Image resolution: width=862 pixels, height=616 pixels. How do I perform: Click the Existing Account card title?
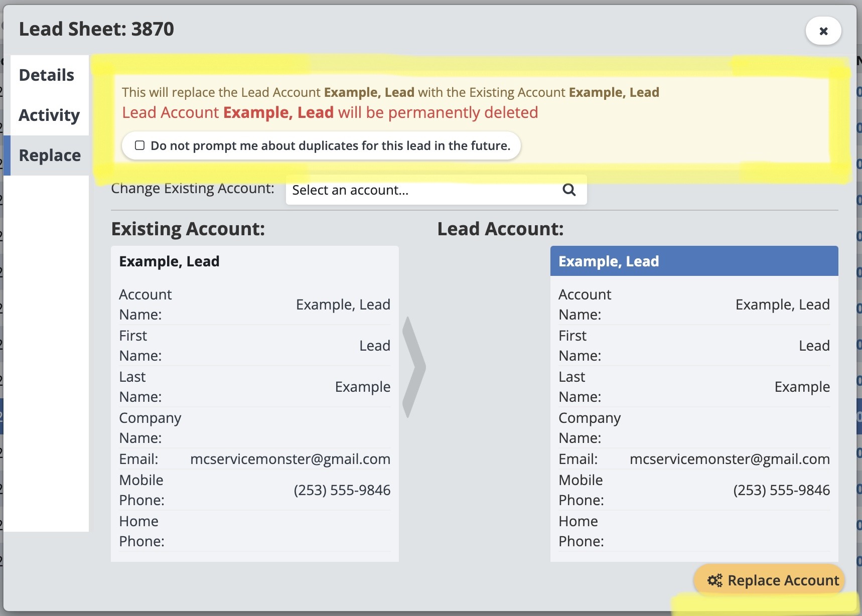(x=169, y=261)
